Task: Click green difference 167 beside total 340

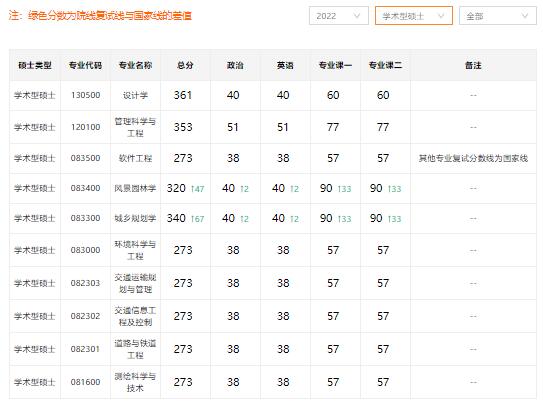Action: pos(197,219)
